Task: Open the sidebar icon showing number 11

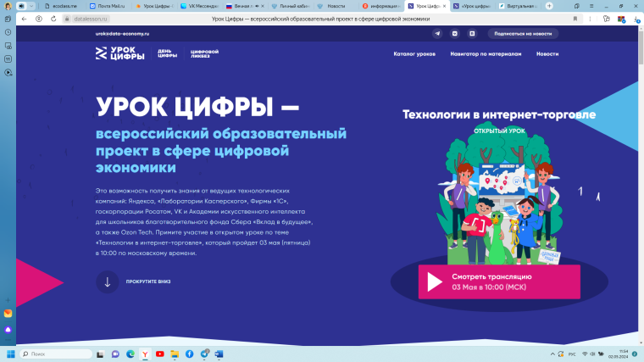Action: point(8,59)
